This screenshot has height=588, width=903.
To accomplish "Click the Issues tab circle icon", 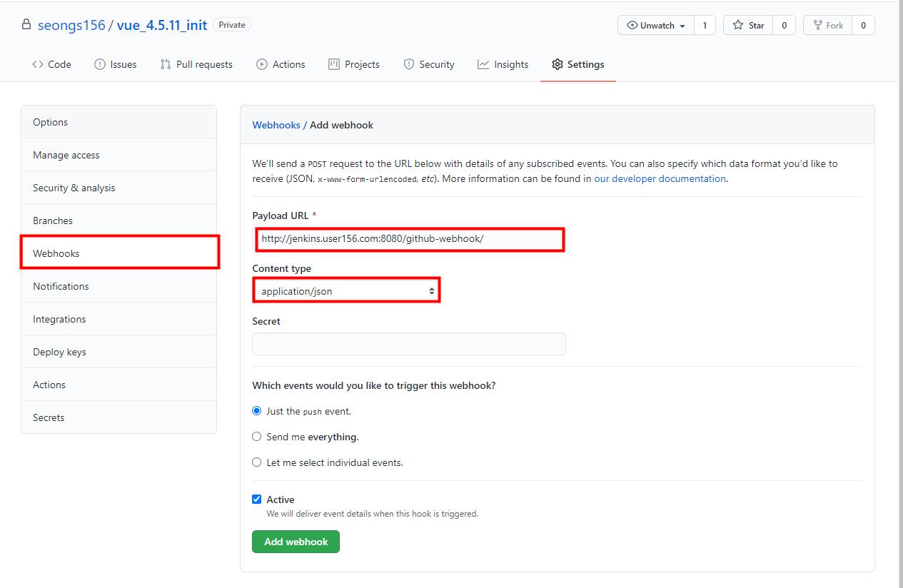I will click(100, 64).
